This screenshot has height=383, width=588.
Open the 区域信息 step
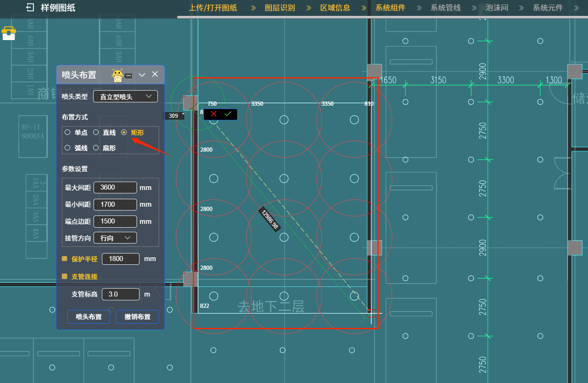click(x=335, y=8)
